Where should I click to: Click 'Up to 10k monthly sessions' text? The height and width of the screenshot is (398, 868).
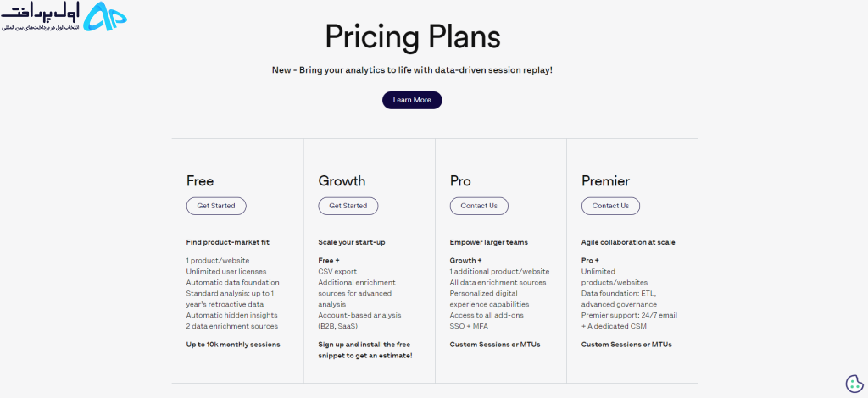click(x=233, y=345)
